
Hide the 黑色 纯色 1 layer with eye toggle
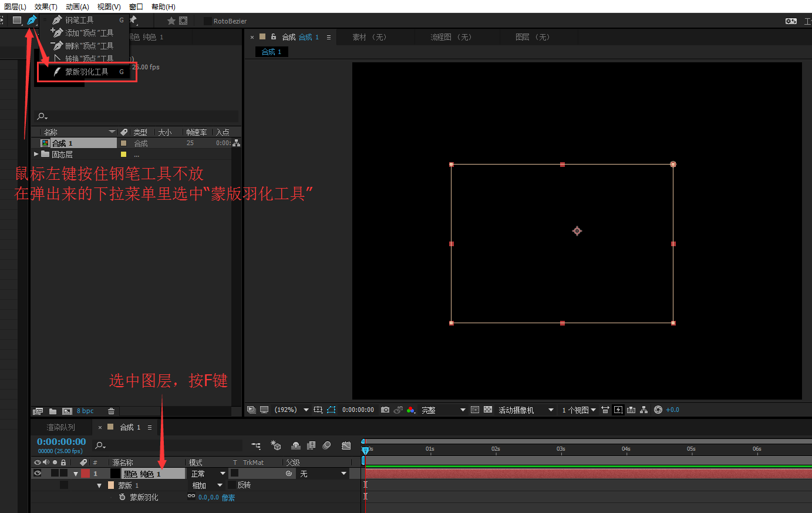[38, 473]
